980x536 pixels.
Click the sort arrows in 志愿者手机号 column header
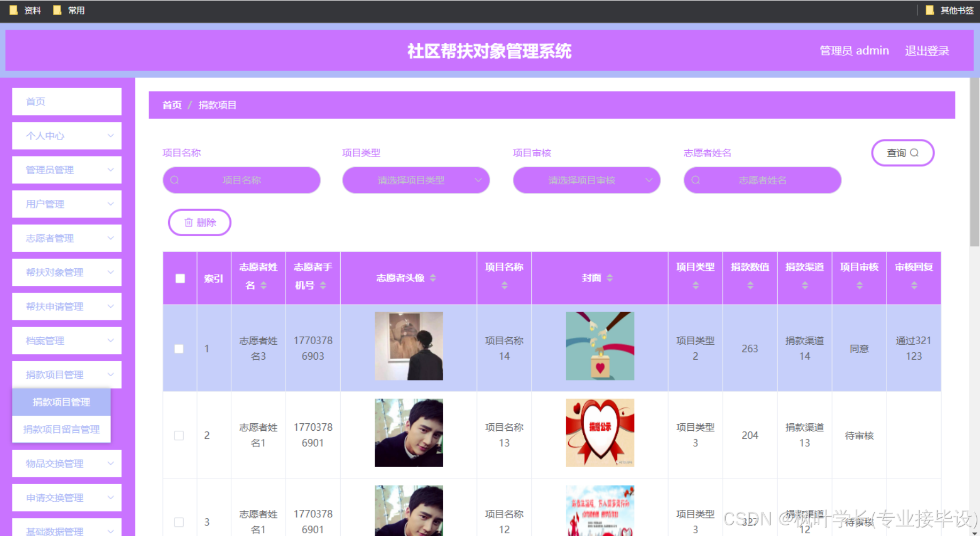tap(323, 286)
